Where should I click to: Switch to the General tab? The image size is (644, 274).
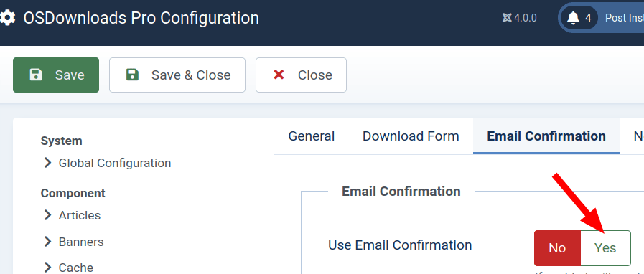(312, 136)
